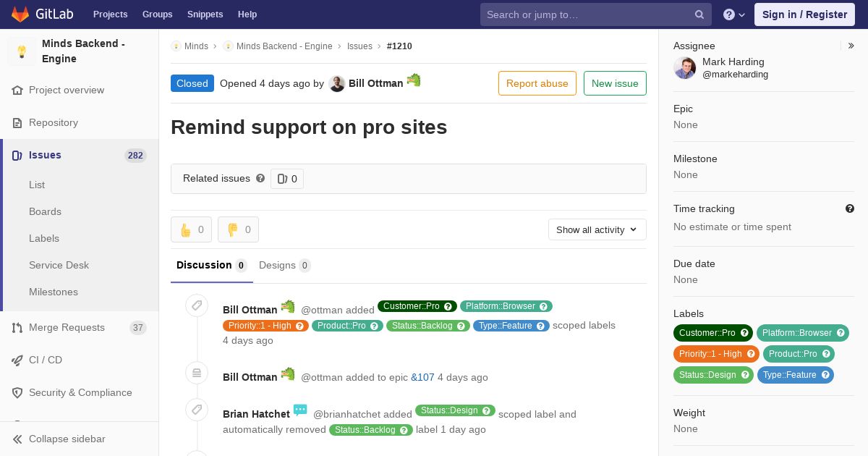Click the GitLab fox logo
The image size is (868, 456).
coord(20,14)
